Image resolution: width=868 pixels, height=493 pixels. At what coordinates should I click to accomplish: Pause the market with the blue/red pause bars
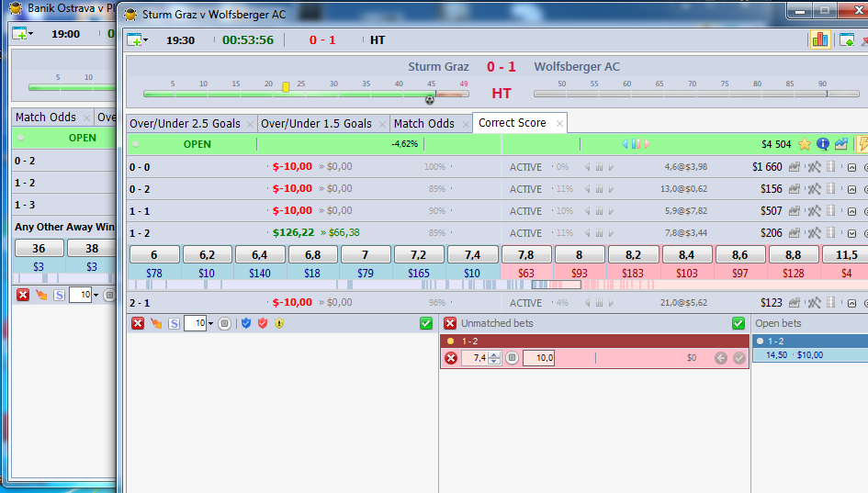[x=636, y=144]
